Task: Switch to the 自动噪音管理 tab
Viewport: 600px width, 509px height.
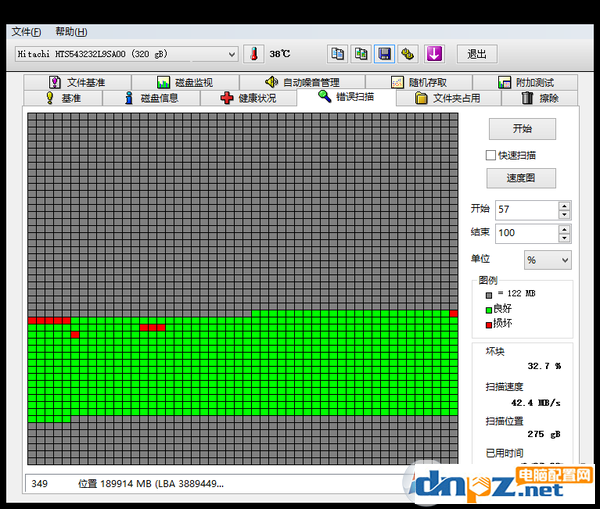Action: point(302,82)
